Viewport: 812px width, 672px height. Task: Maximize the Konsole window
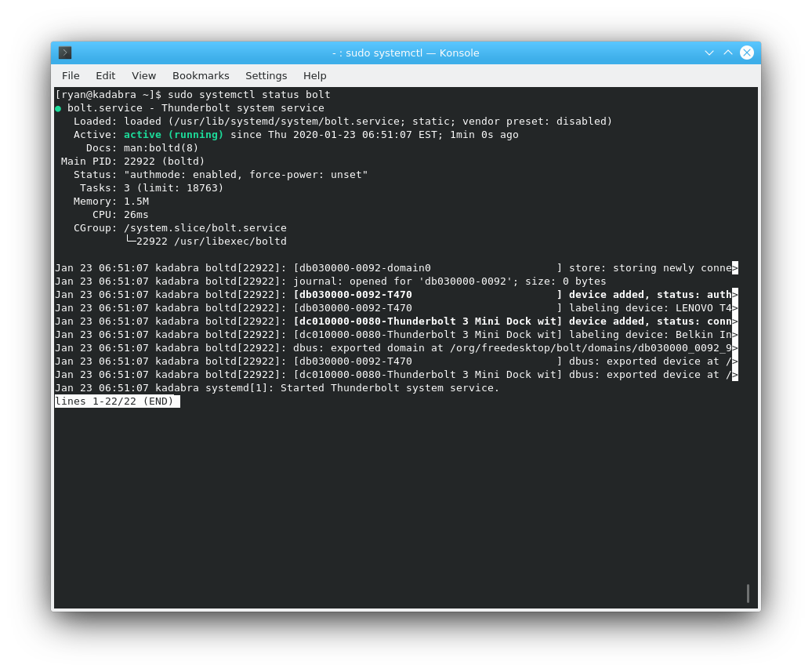[x=728, y=53]
